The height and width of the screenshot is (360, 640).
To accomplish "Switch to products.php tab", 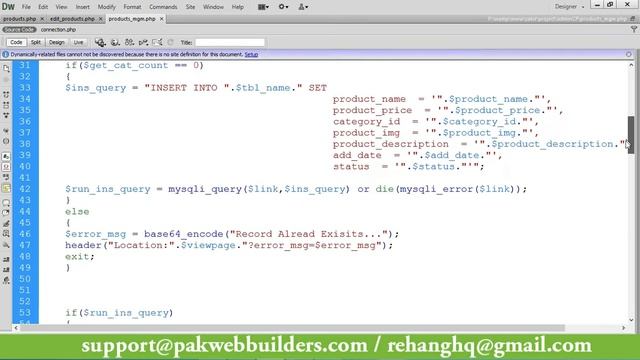I will click(x=19, y=19).
